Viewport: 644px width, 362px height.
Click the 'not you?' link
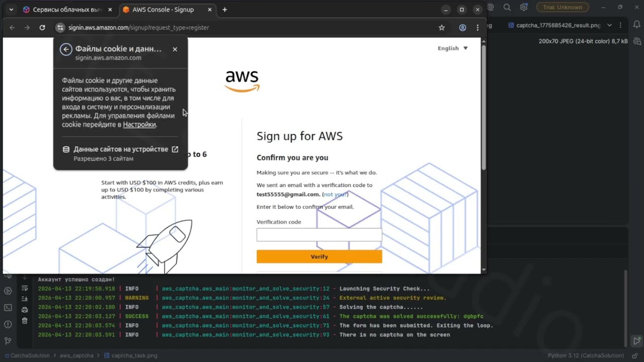click(335, 195)
